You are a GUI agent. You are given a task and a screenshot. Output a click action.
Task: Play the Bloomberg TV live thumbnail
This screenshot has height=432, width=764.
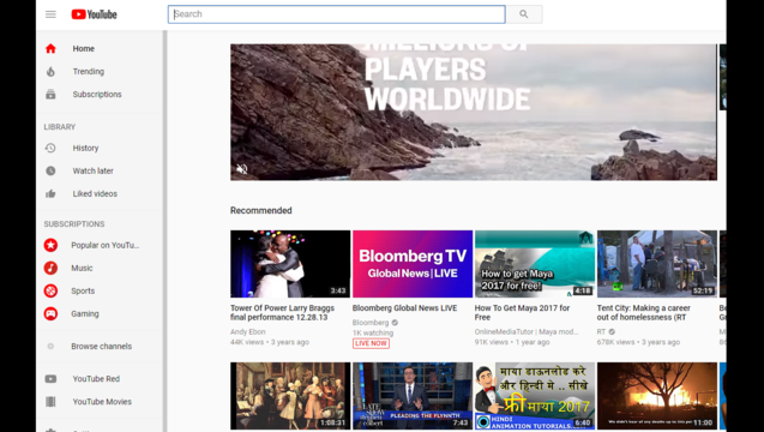tap(413, 264)
